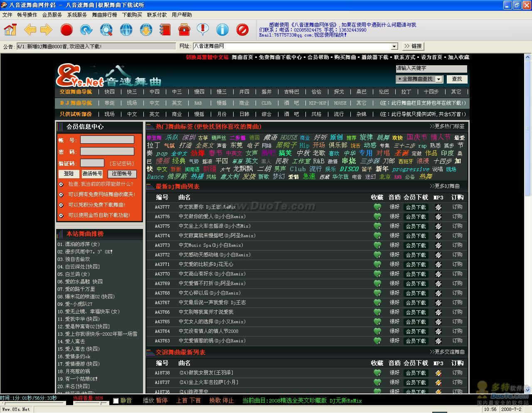Click the MP3 icon for song A43772

[438, 255]
